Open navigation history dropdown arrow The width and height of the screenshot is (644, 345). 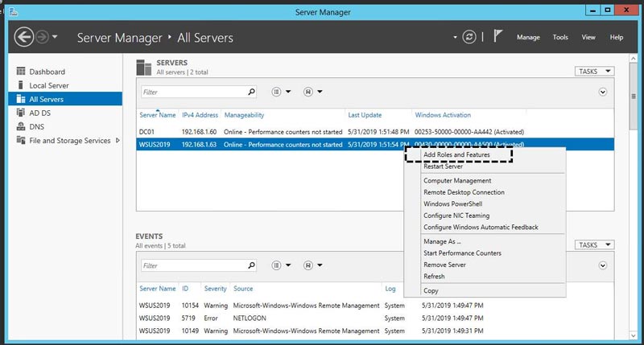click(x=55, y=37)
